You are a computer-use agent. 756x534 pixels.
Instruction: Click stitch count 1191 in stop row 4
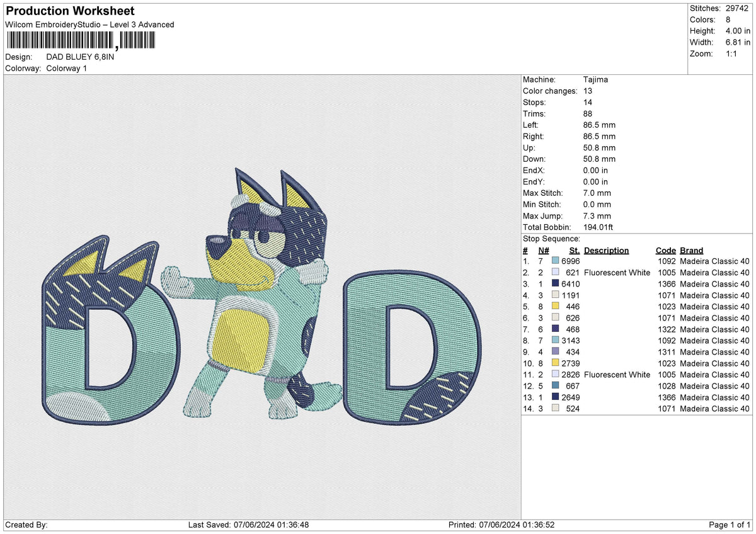click(570, 295)
